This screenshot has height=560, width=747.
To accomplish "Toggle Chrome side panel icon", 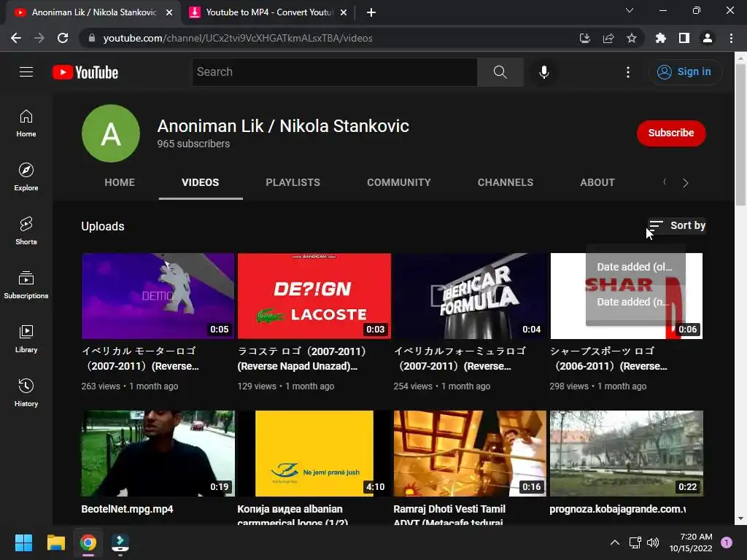I will coord(684,38).
